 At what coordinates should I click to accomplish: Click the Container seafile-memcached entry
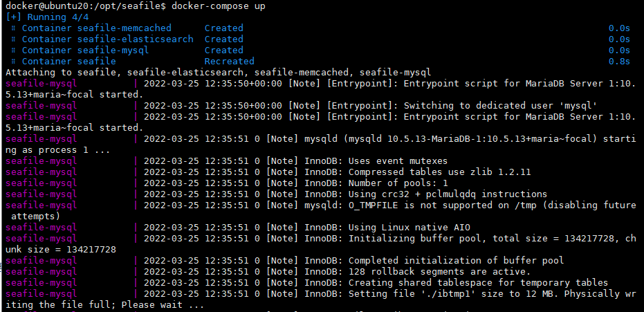(x=96, y=28)
